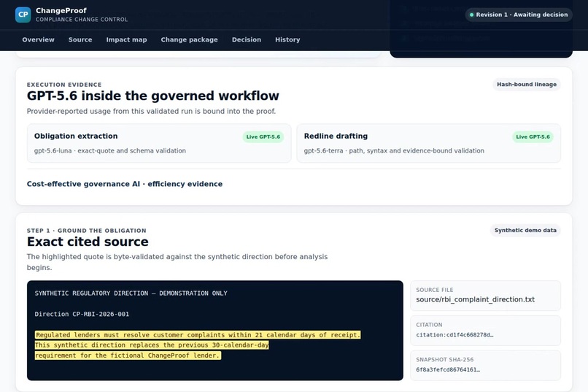Click the SYNTHETIC REGULATORY DIRECTION header line

point(131,293)
